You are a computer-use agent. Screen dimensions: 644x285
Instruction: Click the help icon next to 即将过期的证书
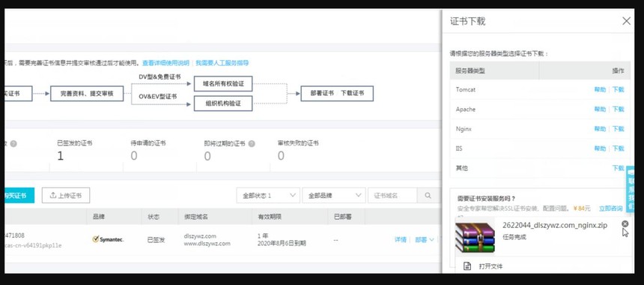[252, 143]
